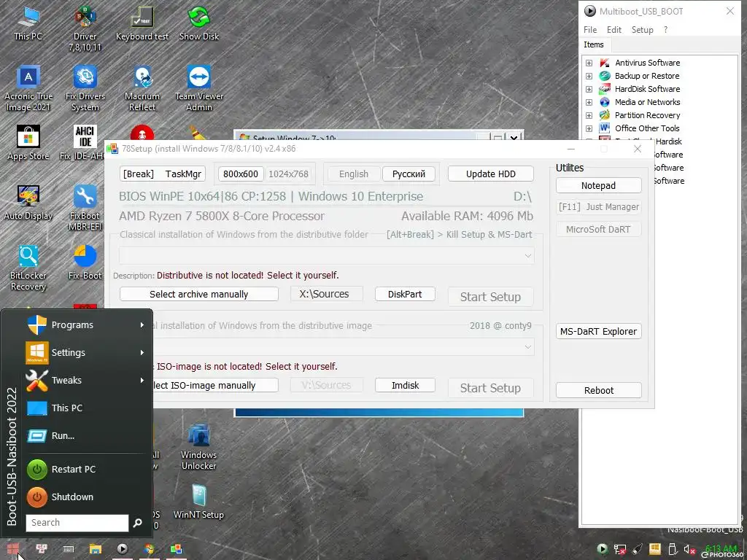Launch MS-DaRT Explorer

point(598,331)
